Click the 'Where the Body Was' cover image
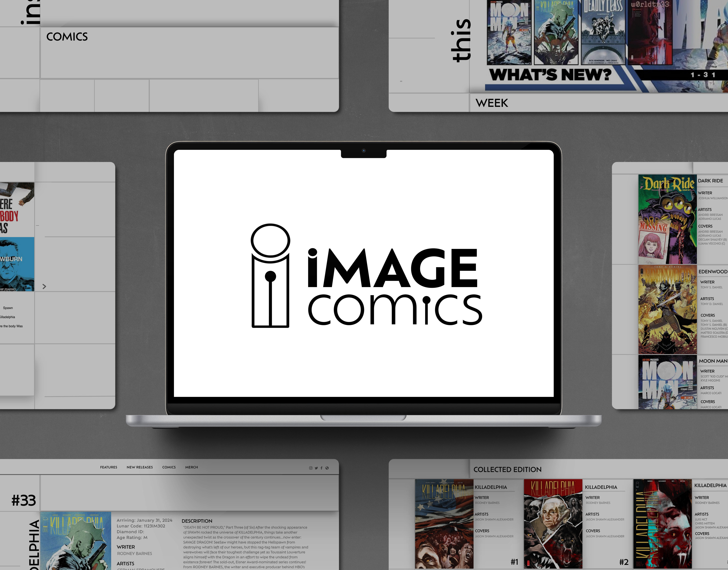Screen dimensions: 728x570 (17, 210)
